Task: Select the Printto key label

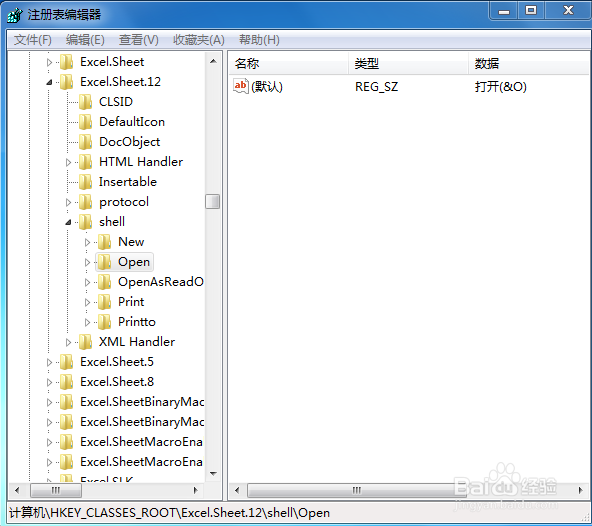Action: [x=137, y=322]
